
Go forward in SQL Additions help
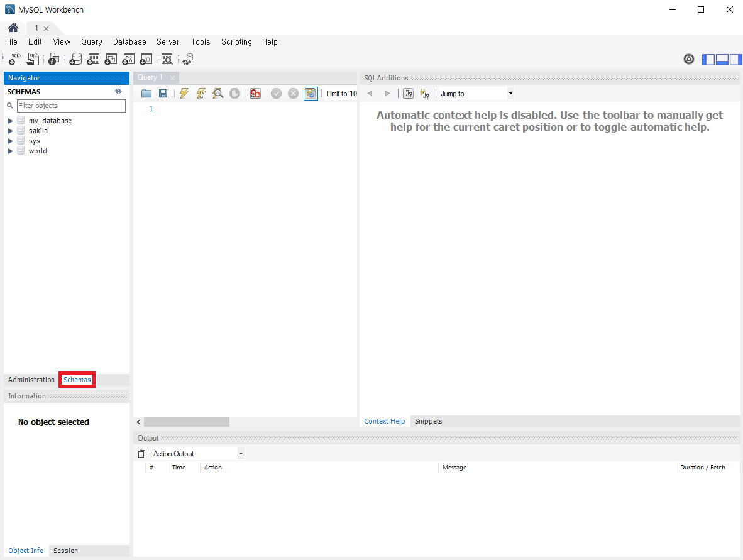click(388, 93)
